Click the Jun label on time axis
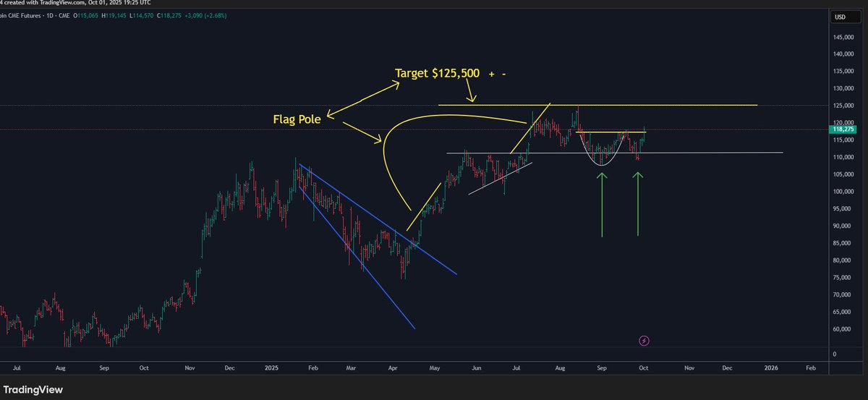This screenshot has height=400, width=868. [x=477, y=367]
